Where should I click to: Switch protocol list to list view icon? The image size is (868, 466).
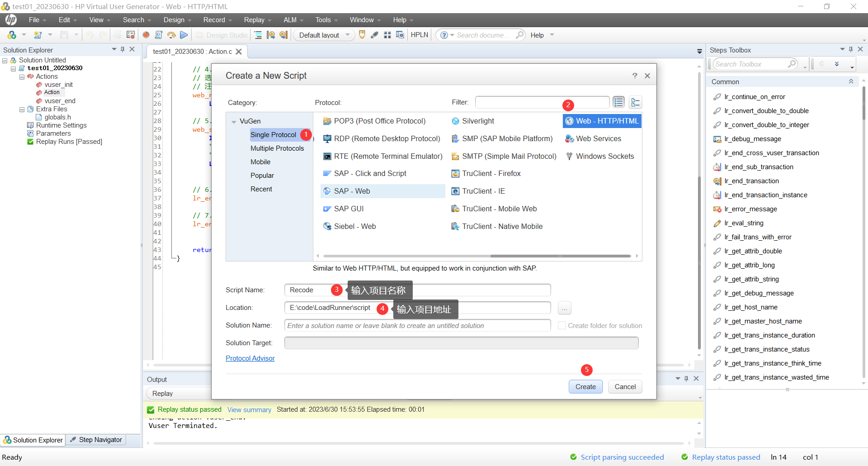618,102
